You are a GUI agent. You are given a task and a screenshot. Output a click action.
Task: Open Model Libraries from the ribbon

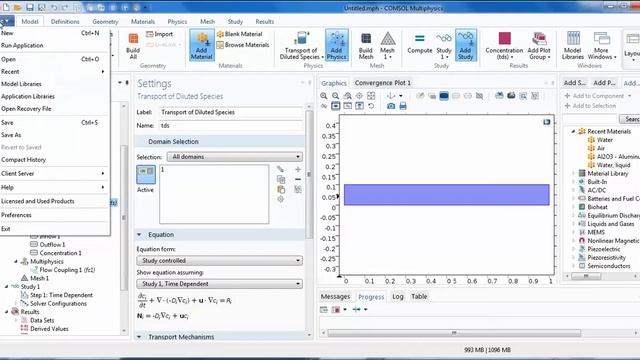click(573, 46)
